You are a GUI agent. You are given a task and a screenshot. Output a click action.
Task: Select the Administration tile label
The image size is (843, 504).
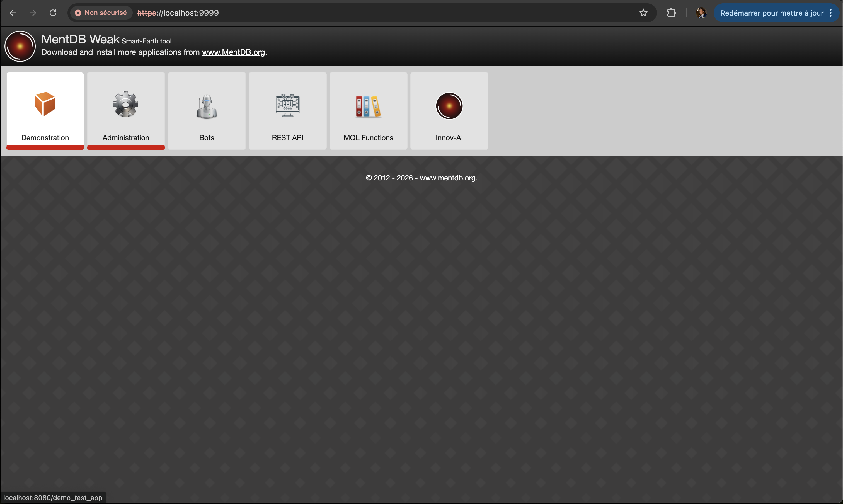click(x=126, y=137)
